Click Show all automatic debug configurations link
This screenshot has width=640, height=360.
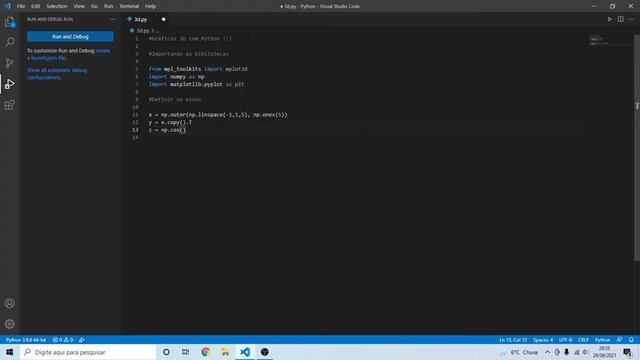click(57, 74)
